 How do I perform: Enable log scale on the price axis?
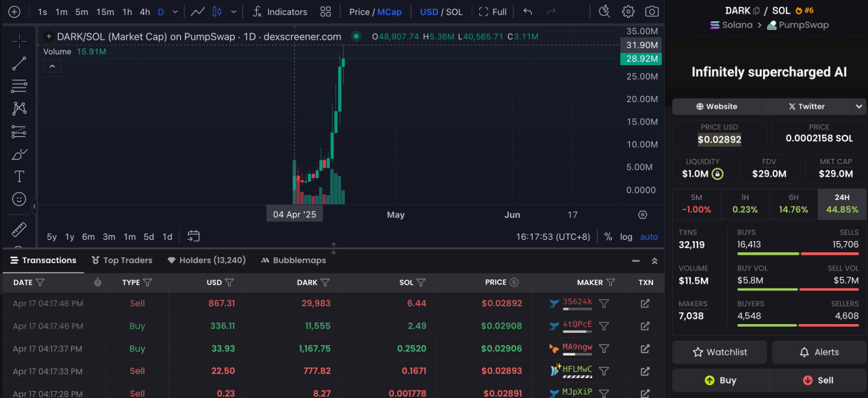point(626,236)
